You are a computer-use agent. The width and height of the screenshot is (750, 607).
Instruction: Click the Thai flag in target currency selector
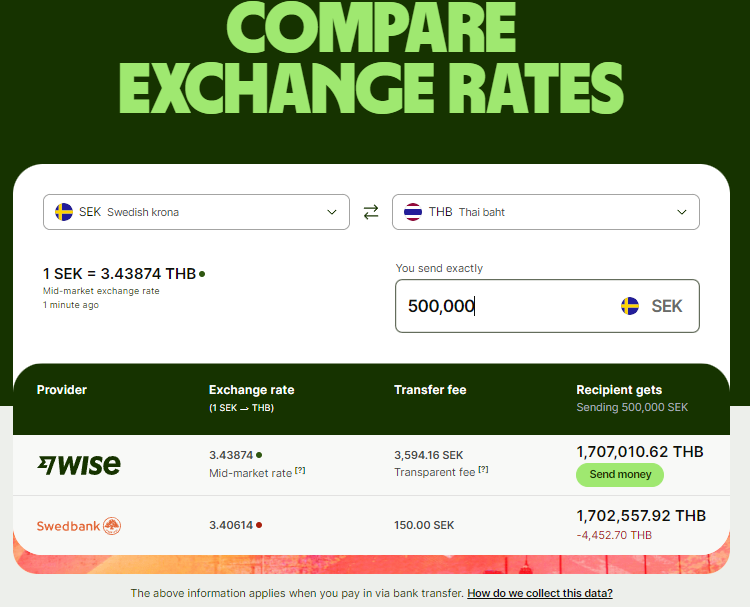point(412,212)
